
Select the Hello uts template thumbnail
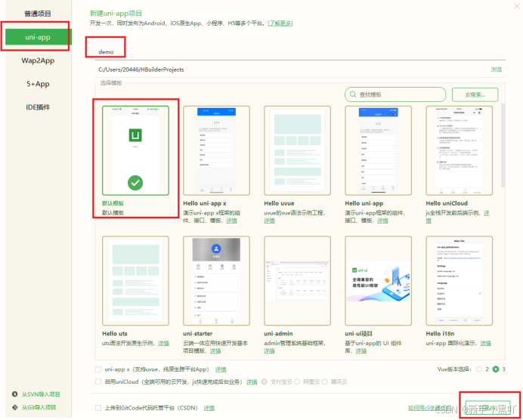coord(135,281)
